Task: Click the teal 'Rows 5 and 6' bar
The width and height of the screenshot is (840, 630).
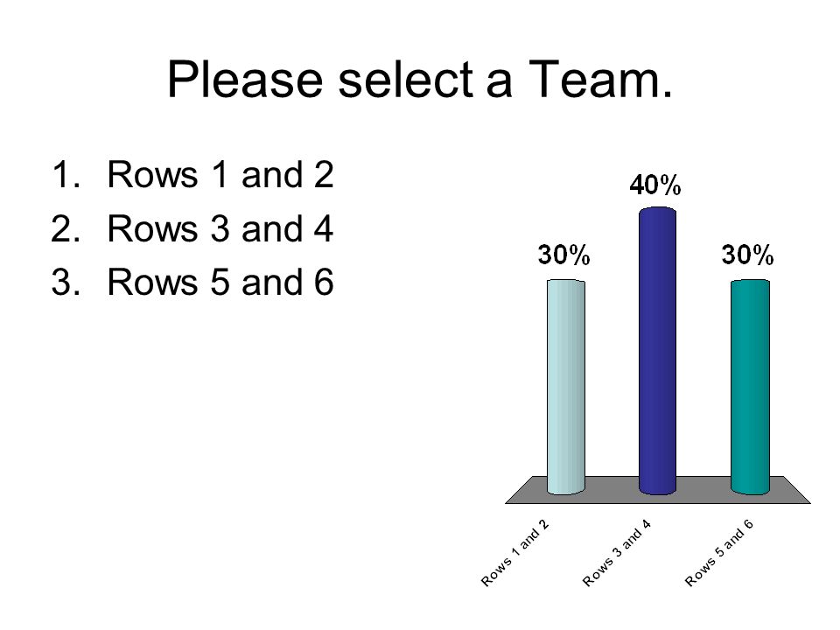Action: click(750, 386)
